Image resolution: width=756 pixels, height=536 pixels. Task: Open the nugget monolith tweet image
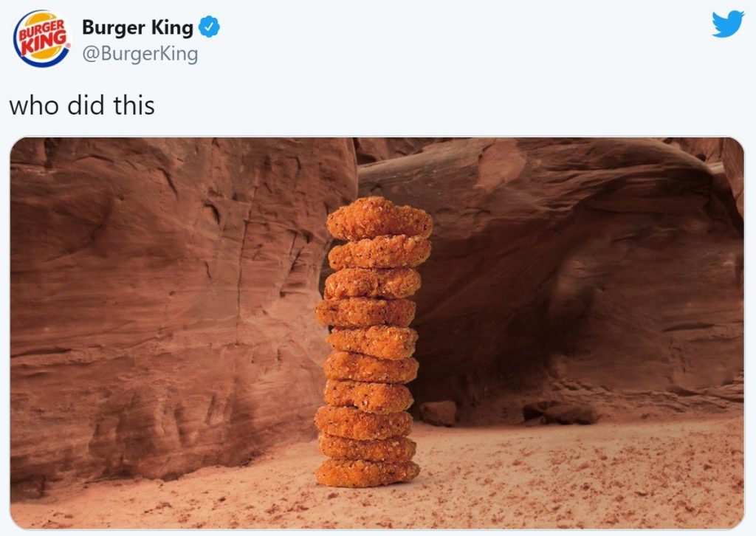tap(377, 333)
